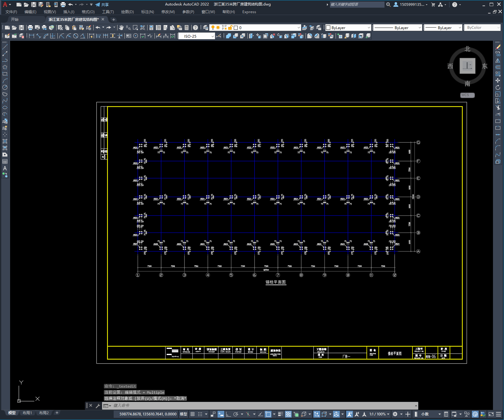Activate the Pan hand tool
Image resolution: width=504 pixels, height=420 pixels.
point(121,28)
